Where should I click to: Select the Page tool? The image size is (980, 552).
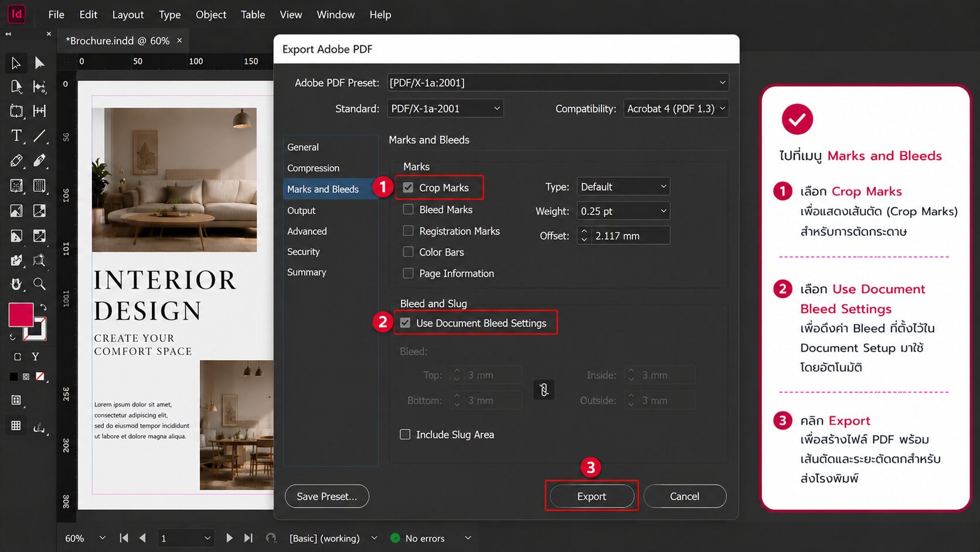click(16, 87)
